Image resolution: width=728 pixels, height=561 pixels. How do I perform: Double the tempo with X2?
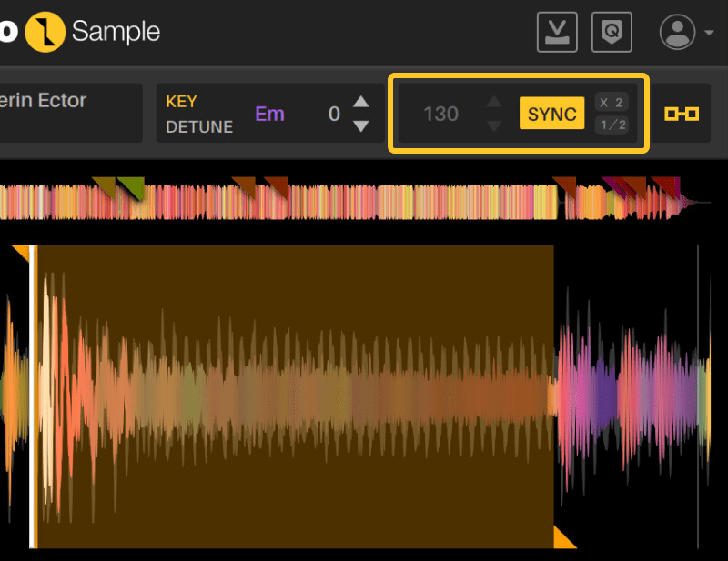pyautogui.click(x=612, y=102)
